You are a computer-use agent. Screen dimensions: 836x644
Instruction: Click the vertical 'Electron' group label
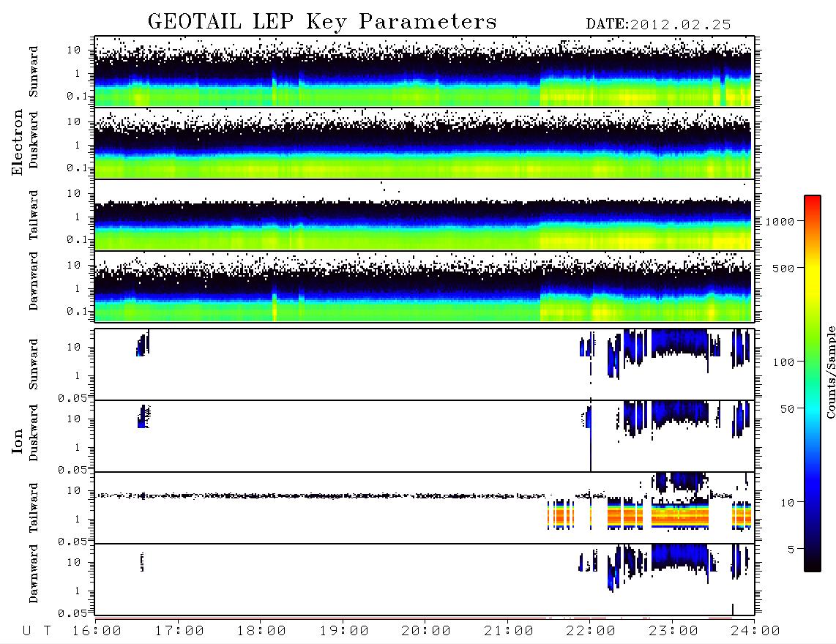pyautogui.click(x=17, y=143)
